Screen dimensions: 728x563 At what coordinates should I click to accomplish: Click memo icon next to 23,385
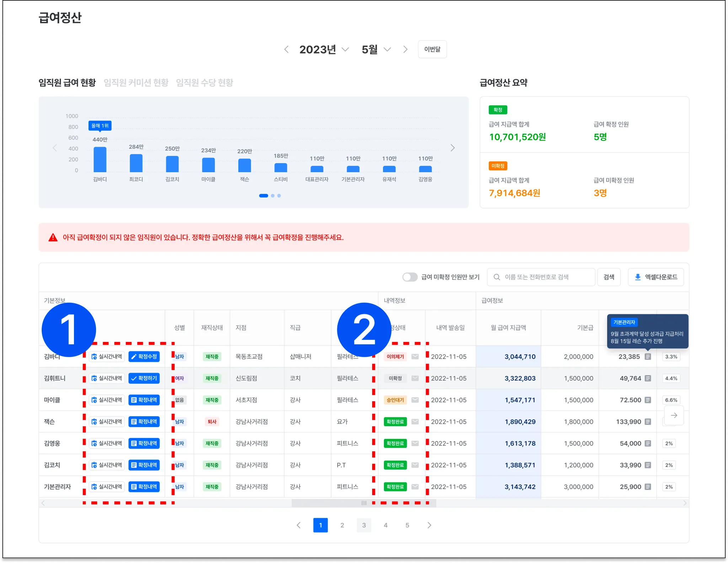pyautogui.click(x=648, y=356)
